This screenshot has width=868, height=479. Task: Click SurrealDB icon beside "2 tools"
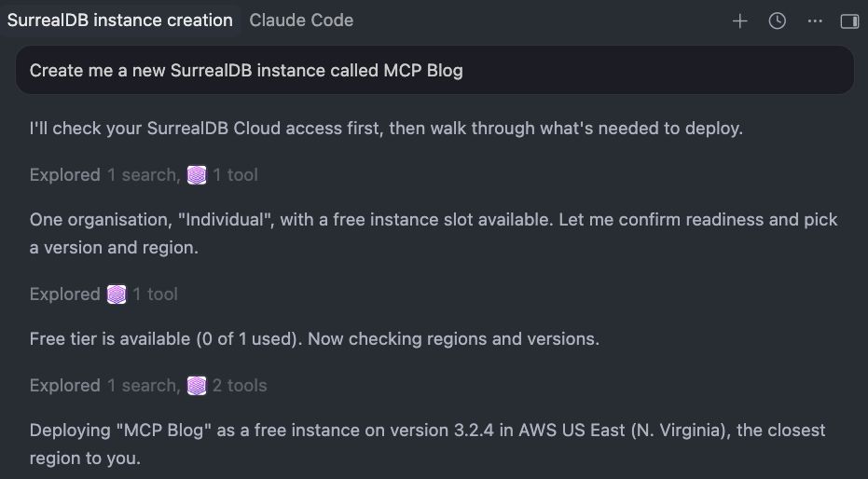pyautogui.click(x=197, y=386)
